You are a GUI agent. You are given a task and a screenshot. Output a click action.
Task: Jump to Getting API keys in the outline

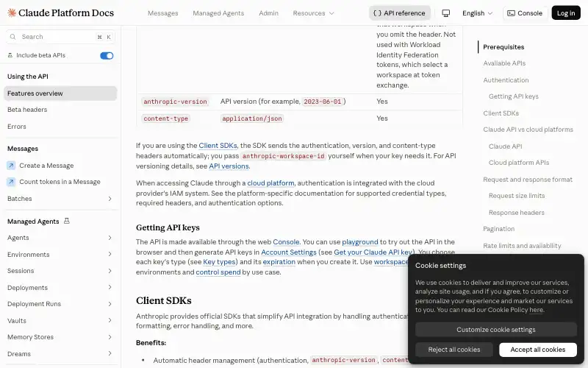point(513,96)
